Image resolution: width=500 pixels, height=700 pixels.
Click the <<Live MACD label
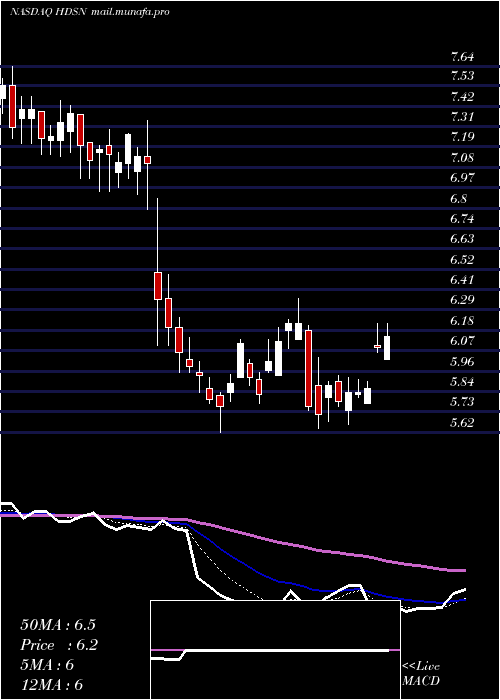421,673
